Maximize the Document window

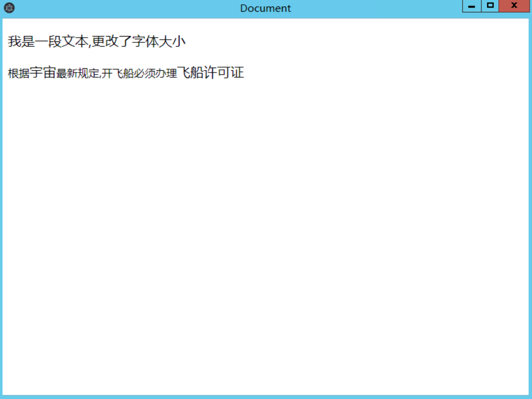coord(490,6)
